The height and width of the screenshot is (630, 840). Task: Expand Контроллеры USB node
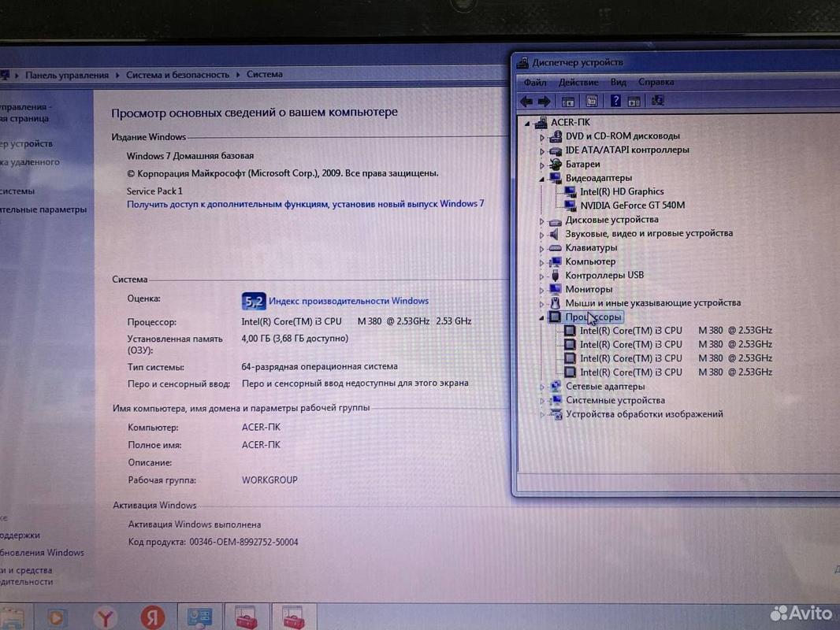(541, 276)
